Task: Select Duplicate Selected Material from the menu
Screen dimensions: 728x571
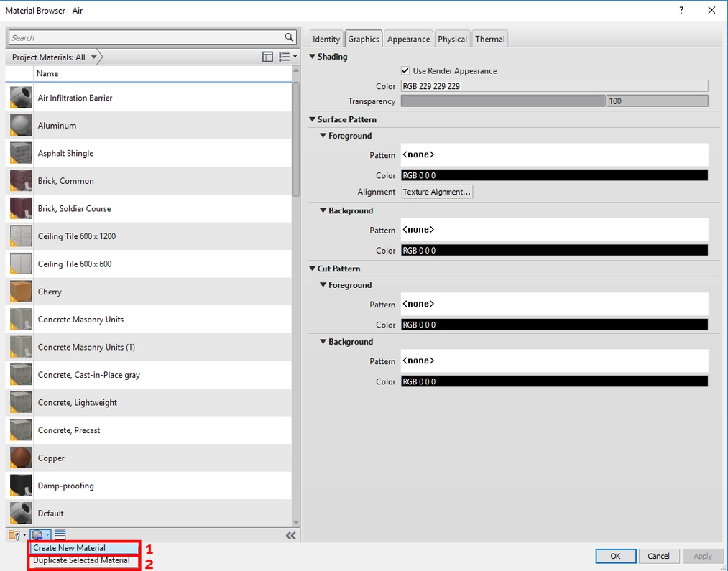Action: 82,560
